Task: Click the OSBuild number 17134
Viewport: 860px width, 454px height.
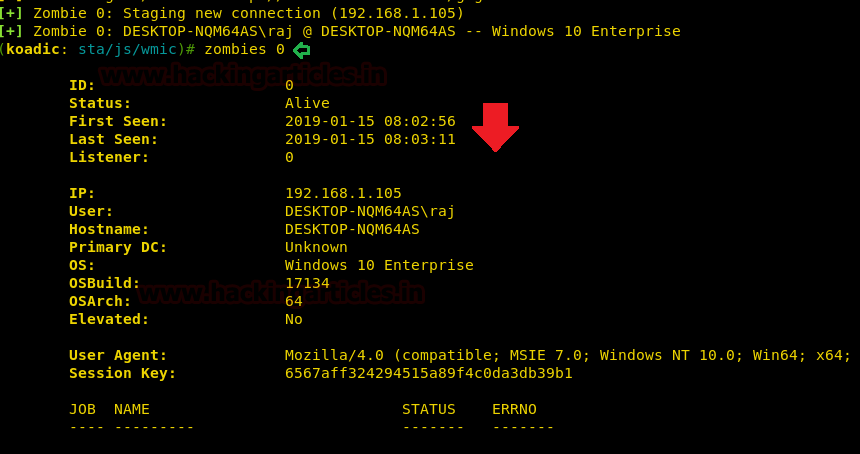Action: click(x=307, y=283)
